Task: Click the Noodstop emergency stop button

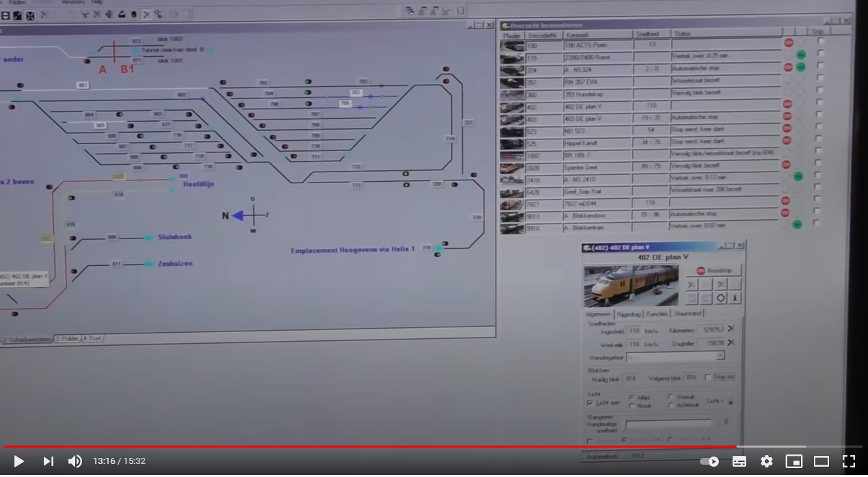Action: (714, 271)
